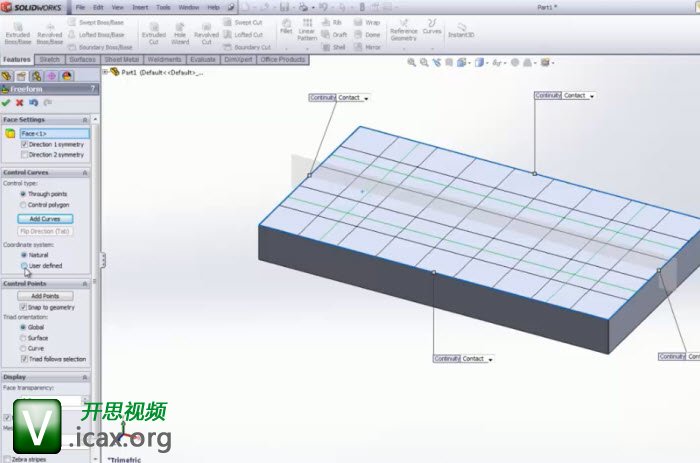Click the Add Curves button

click(x=45, y=218)
